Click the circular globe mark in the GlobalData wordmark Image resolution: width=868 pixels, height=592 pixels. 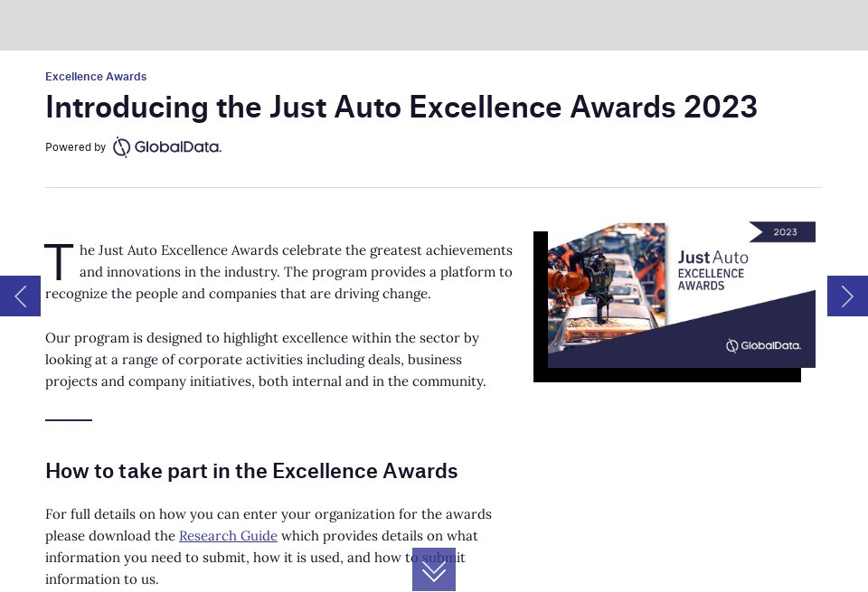(120, 146)
